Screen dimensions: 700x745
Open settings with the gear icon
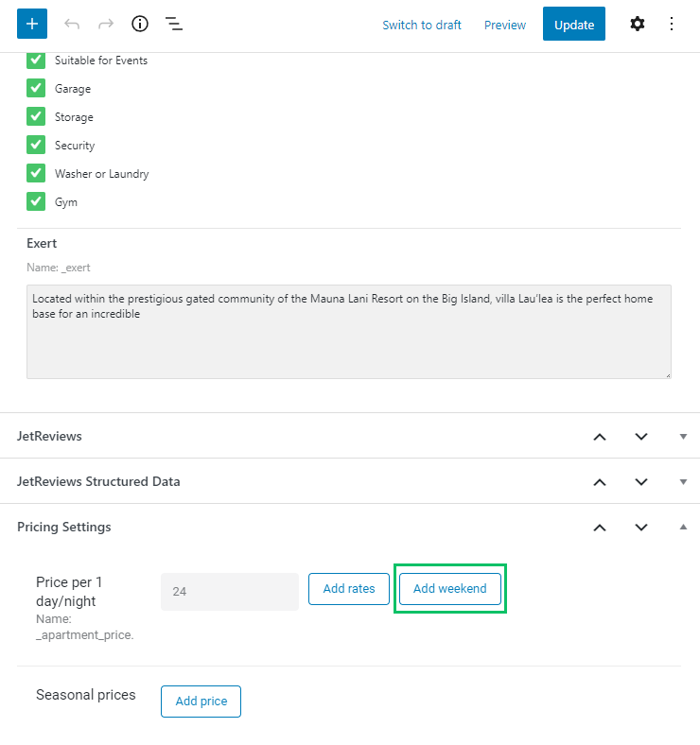pos(638,24)
